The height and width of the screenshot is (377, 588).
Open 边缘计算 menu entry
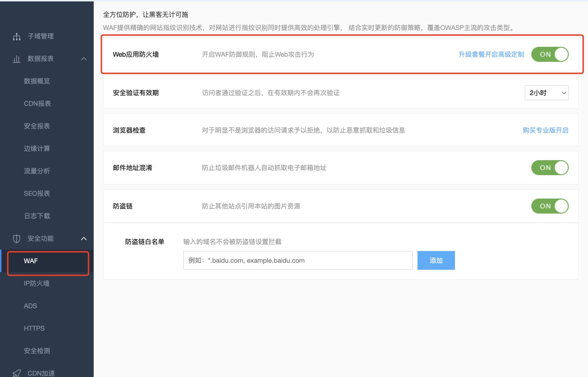click(37, 148)
